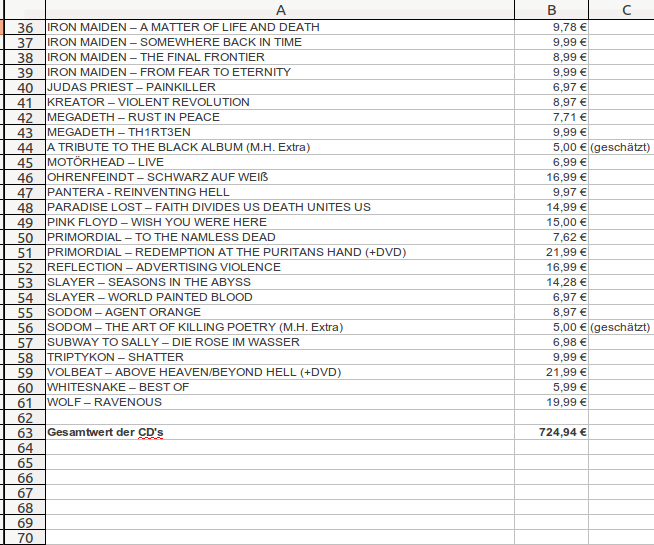Image resolution: width=654 pixels, height=545 pixels.
Task: Click cell 'OHRENFEINDT – SCHWARZ AUF WEIß'
Action: click(280, 178)
